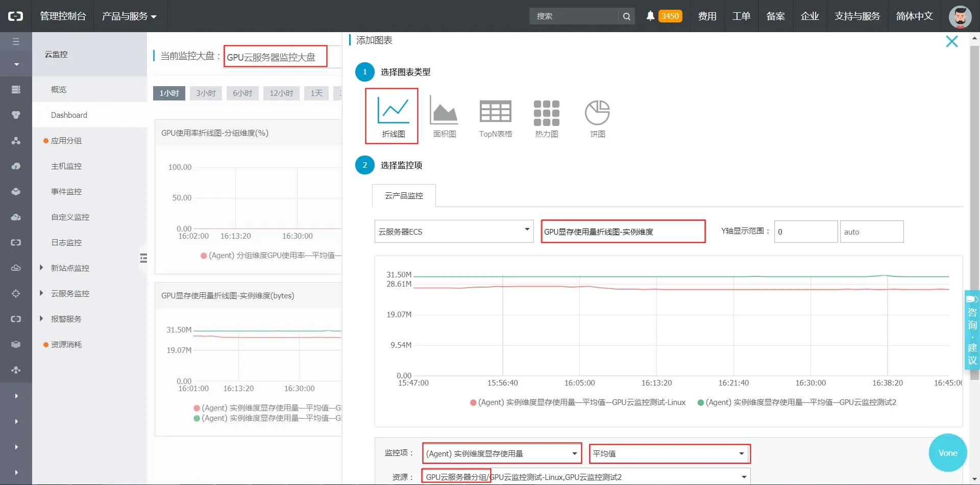Select the 折线图 line chart type

pos(392,116)
